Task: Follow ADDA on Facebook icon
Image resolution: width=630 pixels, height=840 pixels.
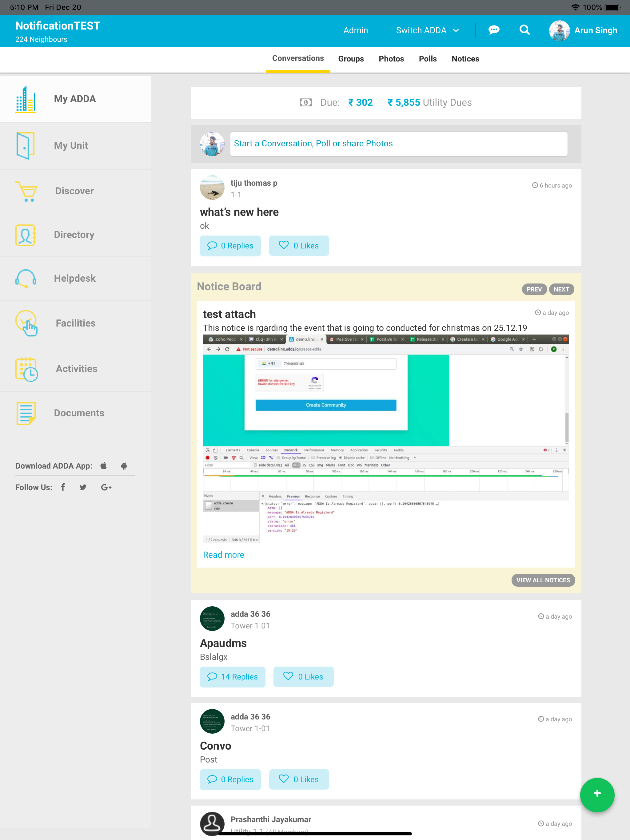Action: tap(63, 487)
